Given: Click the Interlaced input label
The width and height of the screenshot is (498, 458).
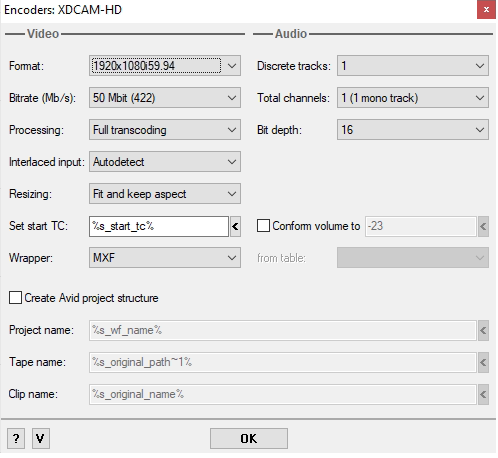Looking at the screenshot, I should [x=46, y=162].
